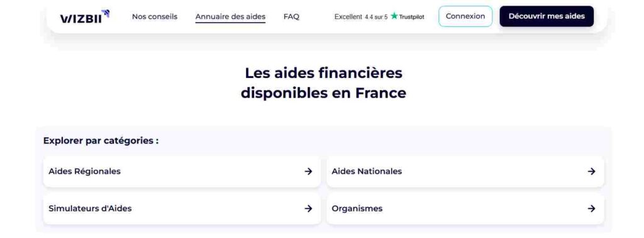
Task: Open the Aides Nationales category text
Action: click(367, 171)
